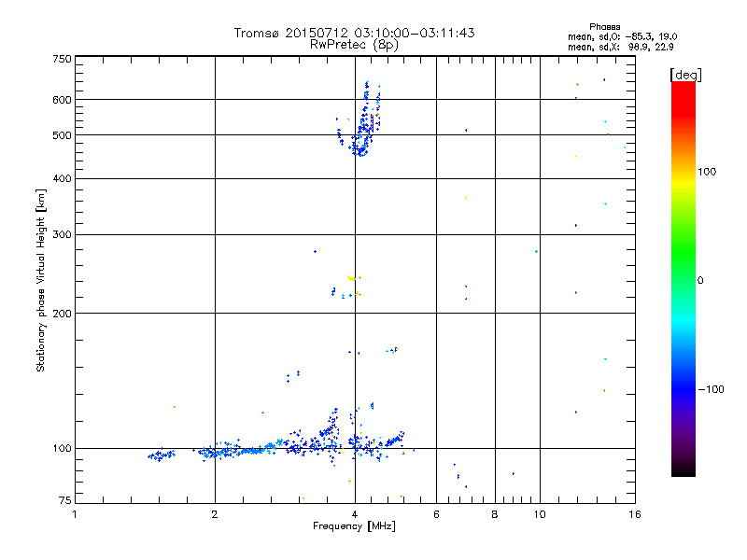The height and width of the screenshot is (560, 747).
Task: Click the plot title 'Tromsø 20150712 03:10:00-03:11:43'
Action: (354, 33)
